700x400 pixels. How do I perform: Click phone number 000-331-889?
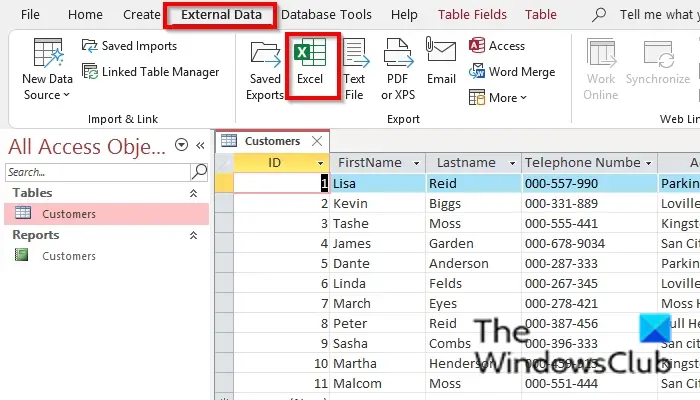pyautogui.click(x=589, y=204)
